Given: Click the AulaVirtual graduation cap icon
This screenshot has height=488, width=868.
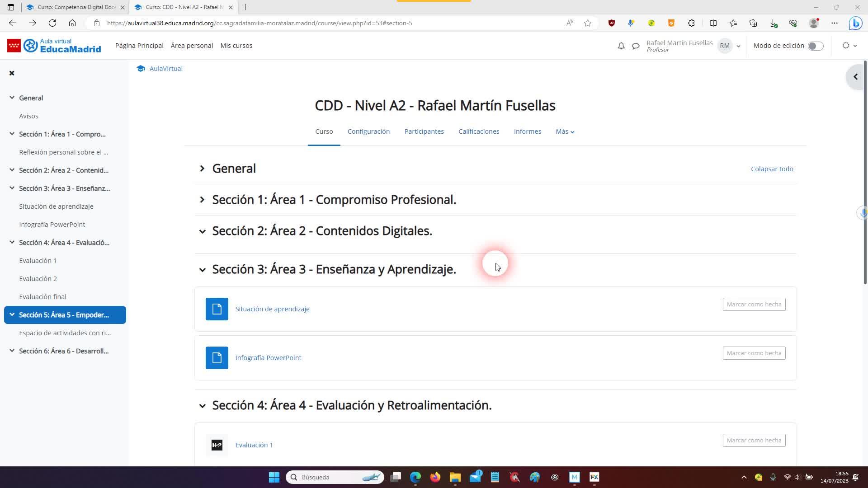Looking at the screenshot, I should (141, 69).
